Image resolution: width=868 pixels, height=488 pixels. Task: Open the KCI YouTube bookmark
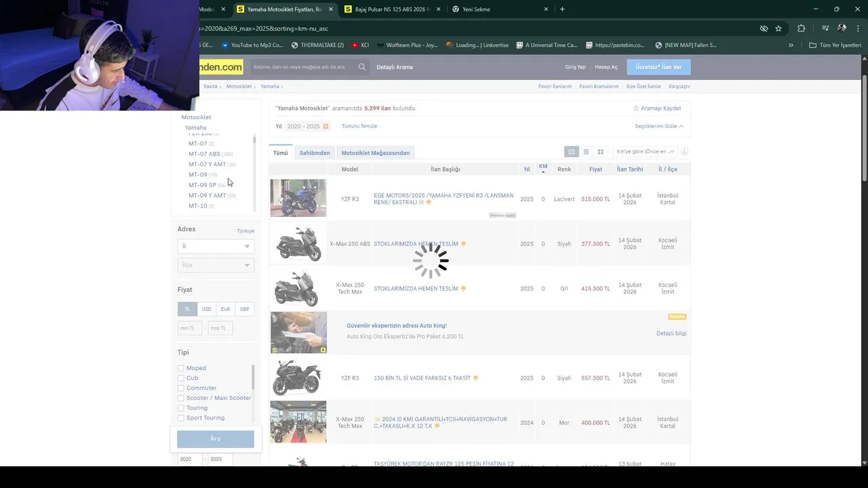click(x=360, y=45)
